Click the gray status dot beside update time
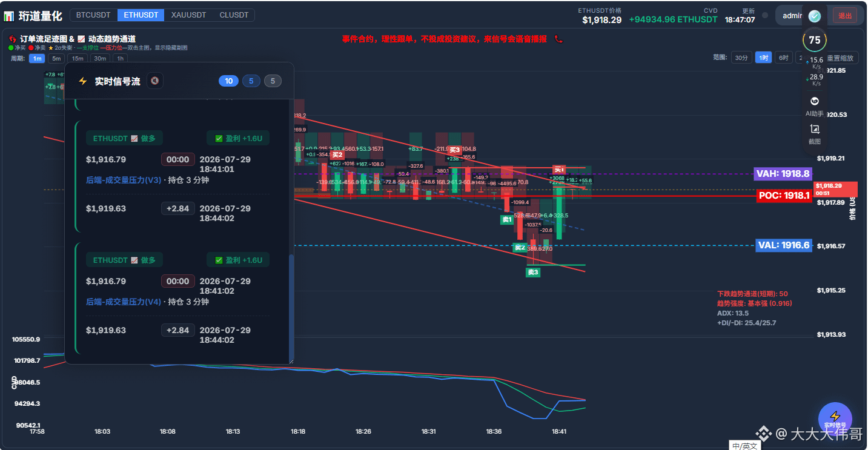This screenshot has height=450, width=868. (x=765, y=15)
